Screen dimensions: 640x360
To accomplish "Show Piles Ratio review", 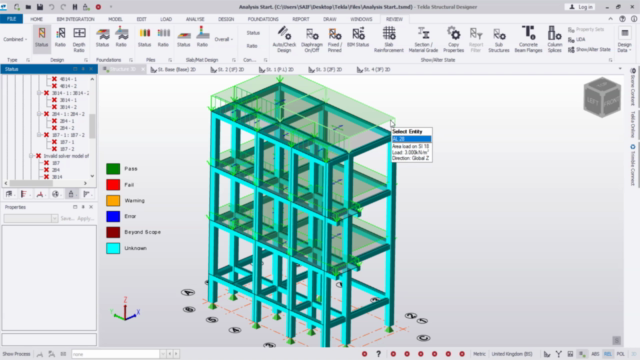I will click(x=163, y=38).
